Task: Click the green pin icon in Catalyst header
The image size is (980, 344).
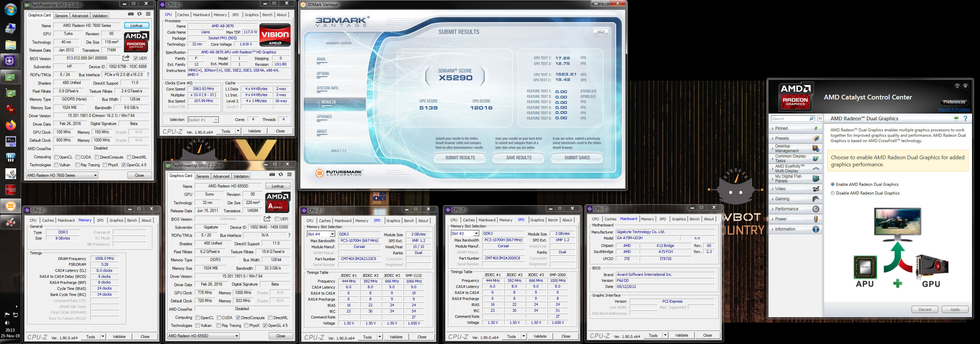Action: 956,119
